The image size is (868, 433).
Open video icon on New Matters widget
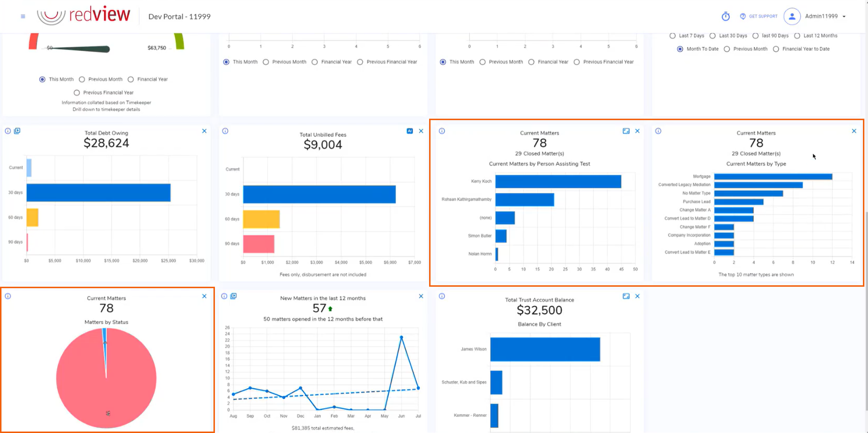coord(233,296)
